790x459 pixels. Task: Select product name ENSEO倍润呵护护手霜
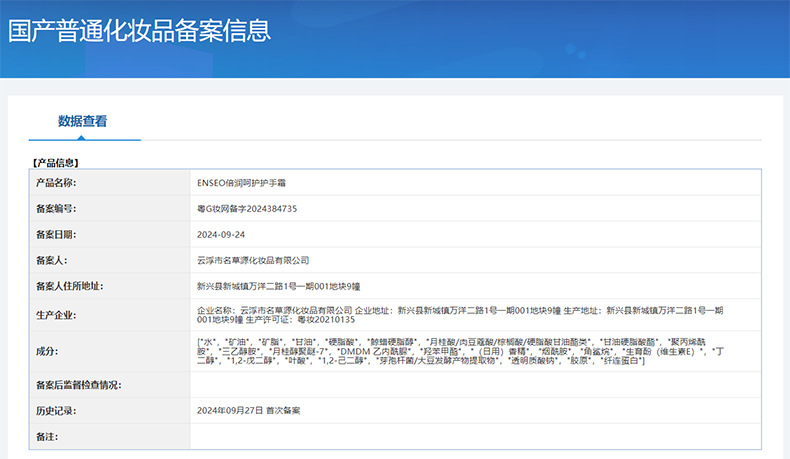pyautogui.click(x=241, y=183)
